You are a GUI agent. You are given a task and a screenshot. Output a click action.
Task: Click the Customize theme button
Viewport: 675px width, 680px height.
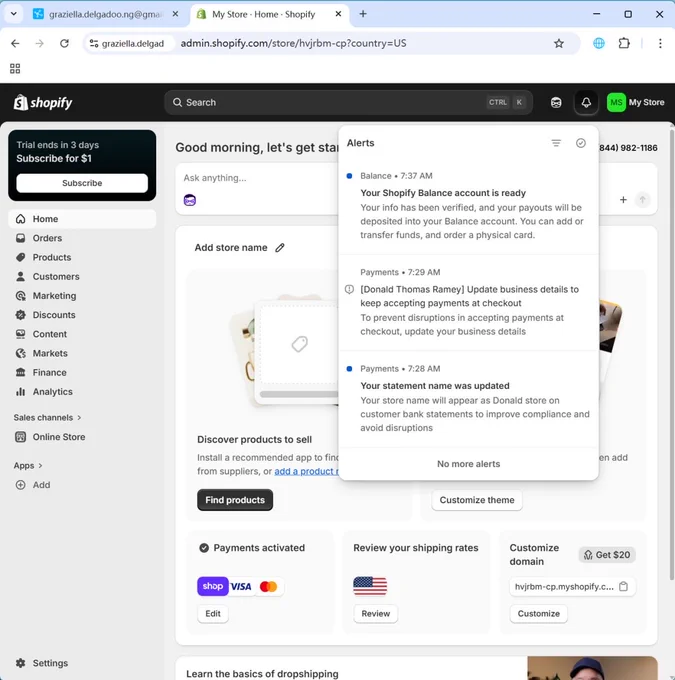coord(477,500)
